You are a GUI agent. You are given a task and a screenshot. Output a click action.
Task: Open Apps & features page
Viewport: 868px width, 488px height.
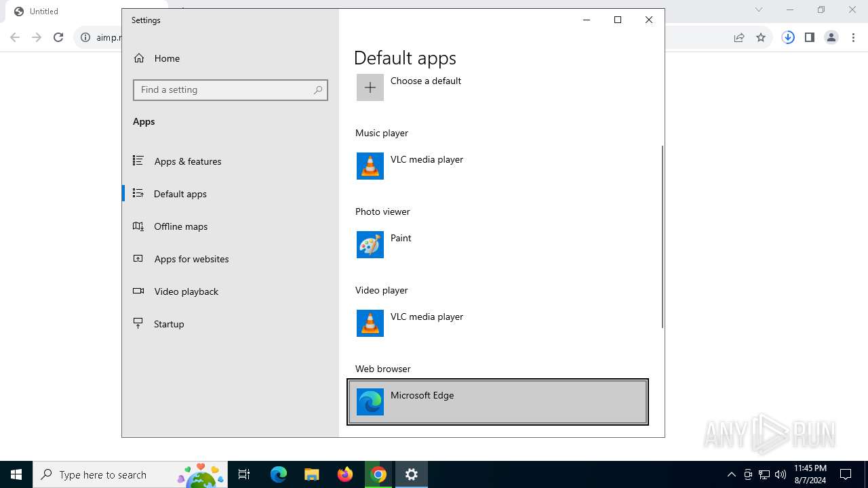click(230, 161)
